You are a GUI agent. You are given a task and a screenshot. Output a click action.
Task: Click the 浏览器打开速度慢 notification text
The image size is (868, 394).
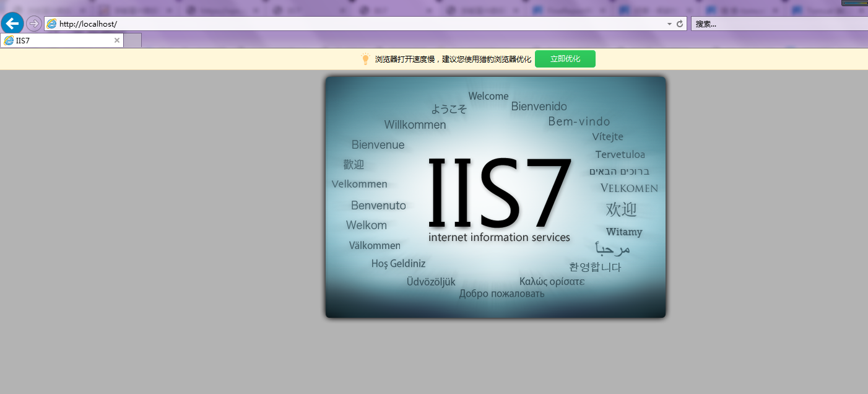pyautogui.click(x=453, y=59)
